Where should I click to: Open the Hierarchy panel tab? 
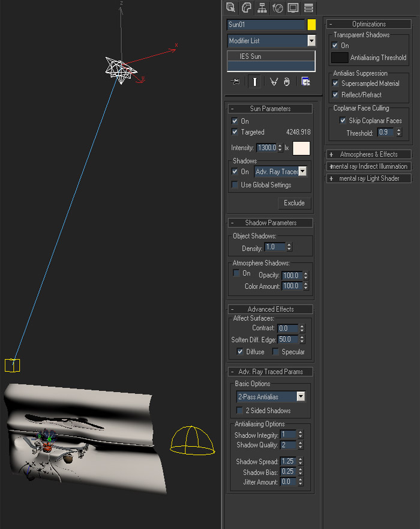tap(262, 8)
